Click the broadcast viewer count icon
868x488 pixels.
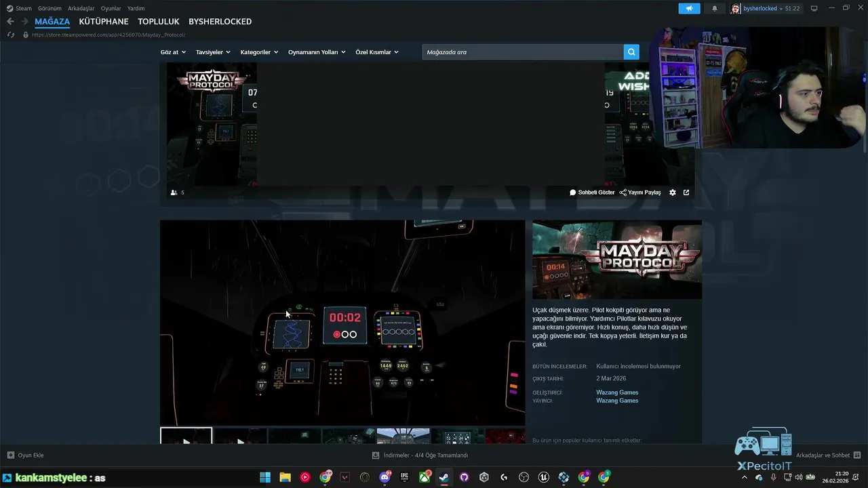[x=174, y=192]
